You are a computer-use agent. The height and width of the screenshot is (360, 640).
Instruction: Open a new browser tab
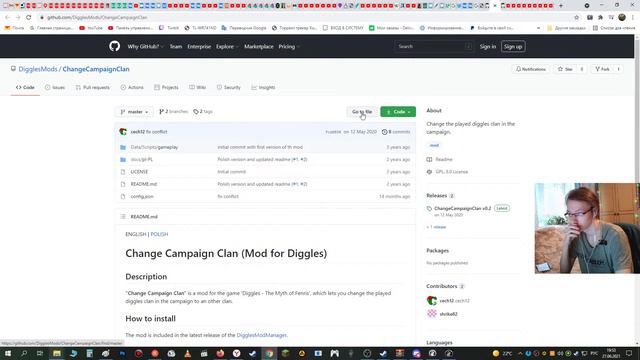click(x=560, y=6)
